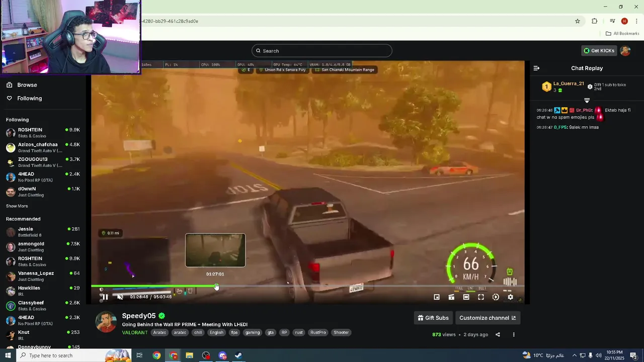Click the VALORANT category link
The image size is (644, 362).
pos(135,332)
